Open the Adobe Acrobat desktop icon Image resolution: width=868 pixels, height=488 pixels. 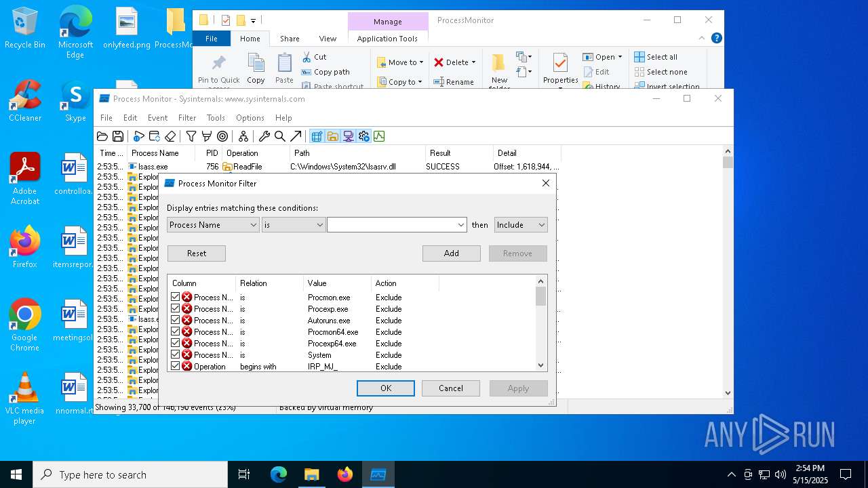(25, 179)
